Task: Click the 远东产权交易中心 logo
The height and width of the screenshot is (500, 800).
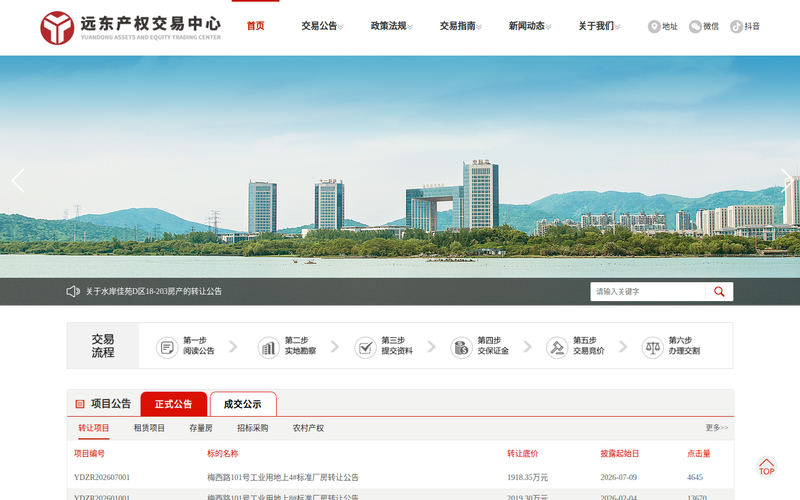Action: pos(131,28)
